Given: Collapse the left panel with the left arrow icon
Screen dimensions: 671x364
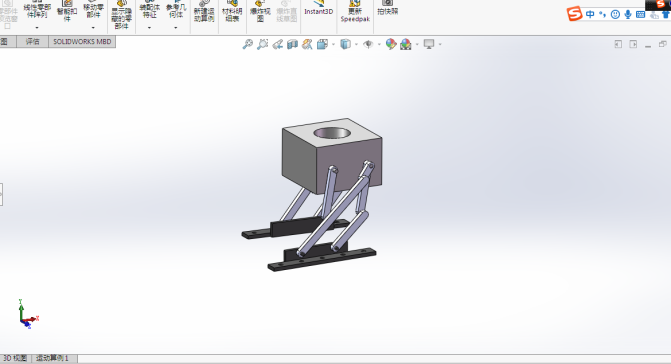Looking at the screenshot, I should 618,44.
